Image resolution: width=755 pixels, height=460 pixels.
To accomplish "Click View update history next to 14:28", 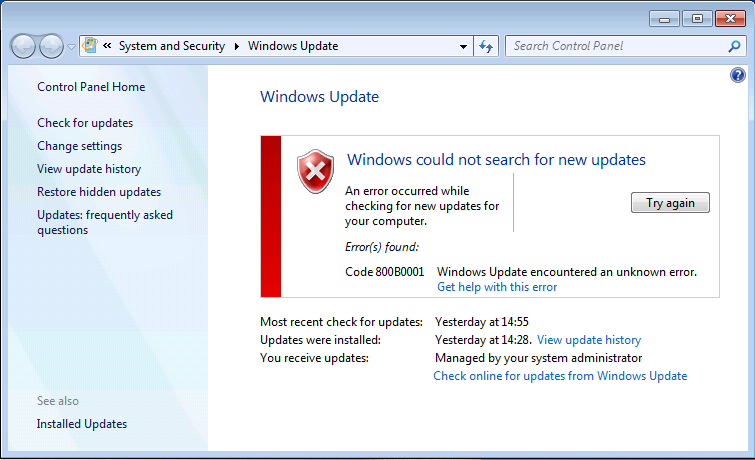I will tap(589, 340).
